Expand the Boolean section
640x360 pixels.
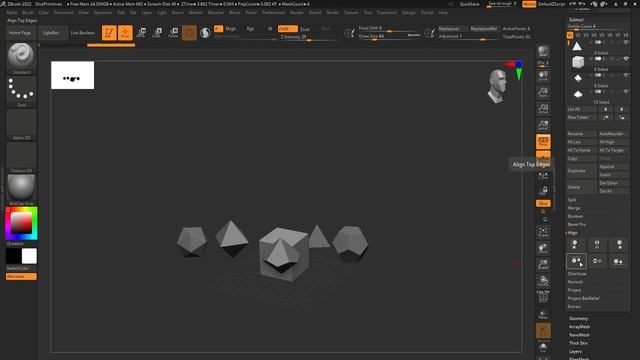(576, 216)
